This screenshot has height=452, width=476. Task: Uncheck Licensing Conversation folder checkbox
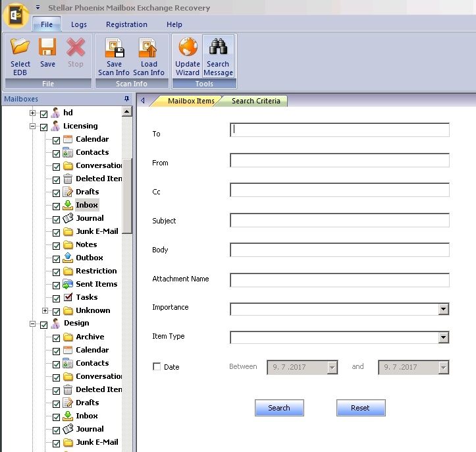tap(56, 167)
